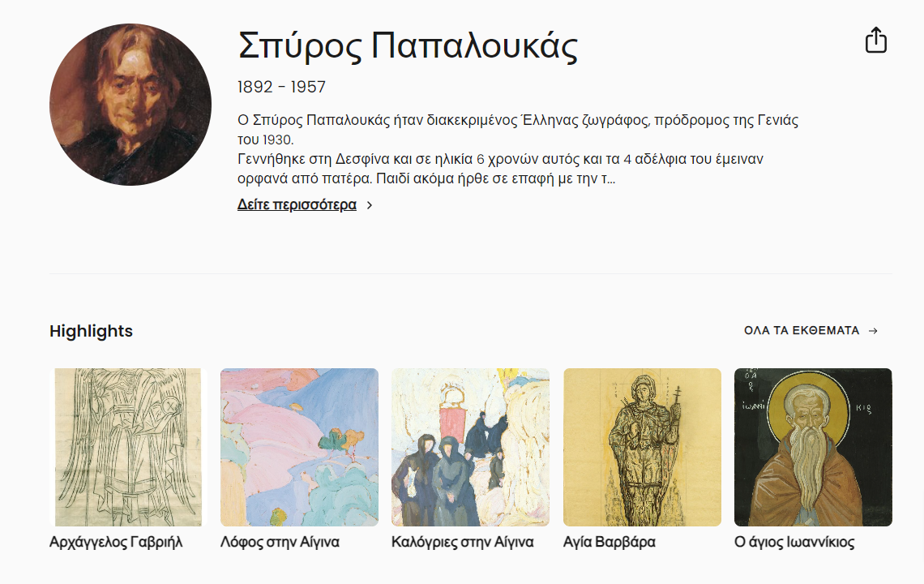Click the Καλόγριες στην Αίγινα caption text
Viewport: 924px width, 584px height.
click(x=463, y=542)
